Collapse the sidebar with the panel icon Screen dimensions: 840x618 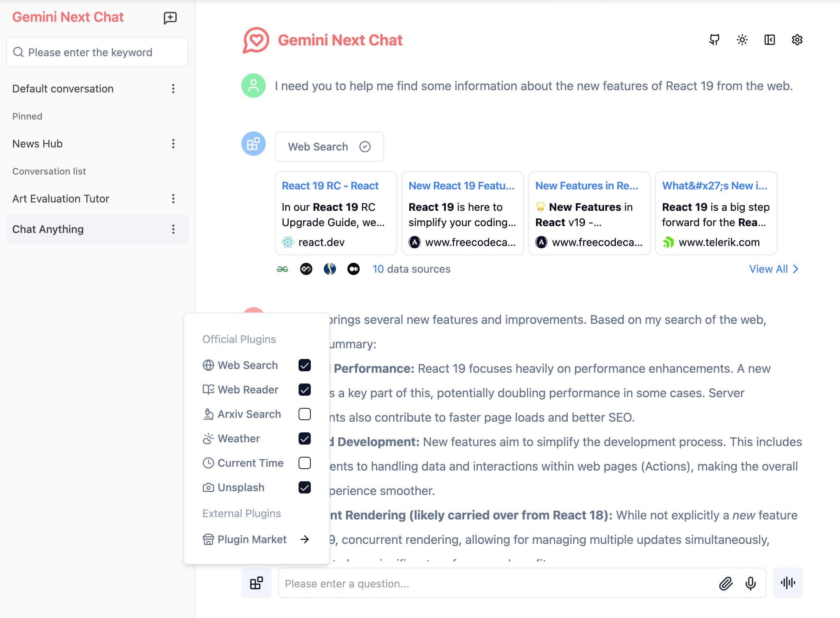[769, 40]
